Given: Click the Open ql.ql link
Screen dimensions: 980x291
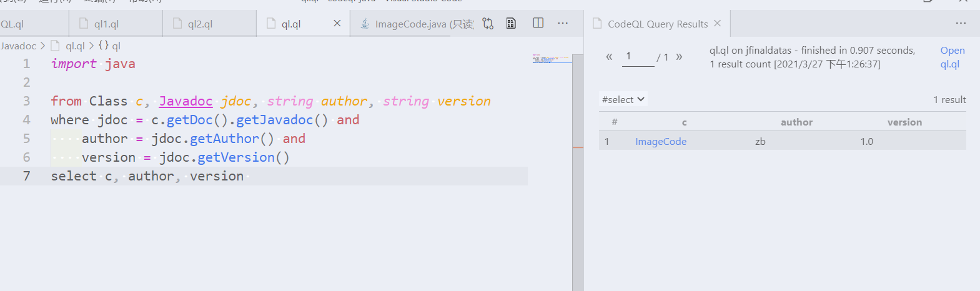Looking at the screenshot, I should pyautogui.click(x=953, y=57).
